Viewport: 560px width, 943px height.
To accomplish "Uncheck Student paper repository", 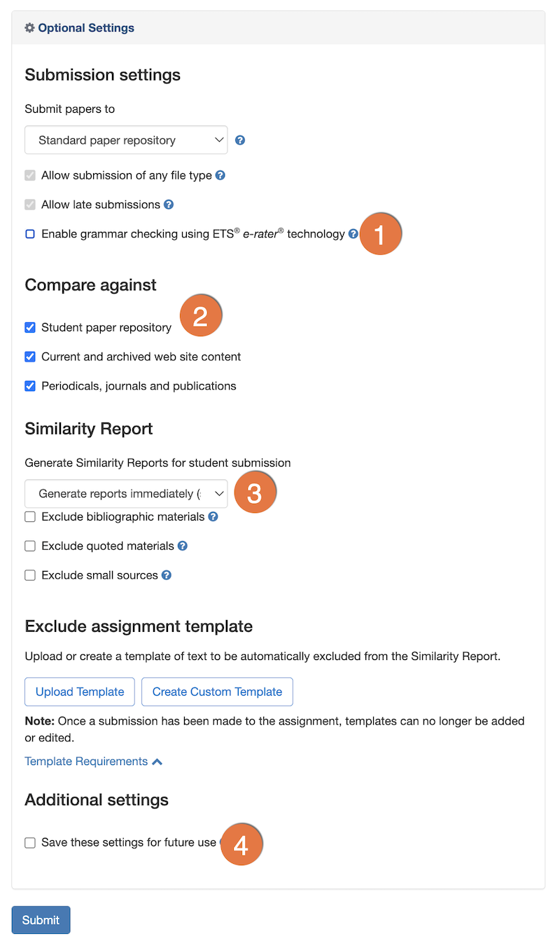I will click(30, 327).
